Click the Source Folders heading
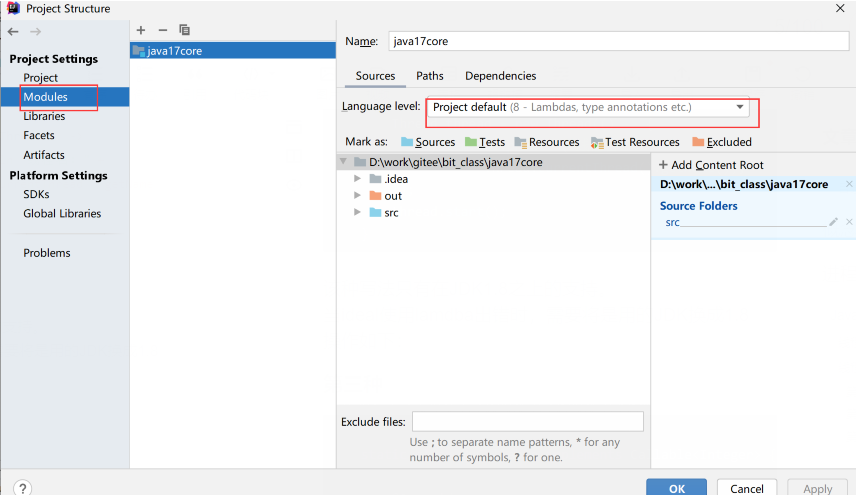The width and height of the screenshot is (856, 495). [x=698, y=206]
